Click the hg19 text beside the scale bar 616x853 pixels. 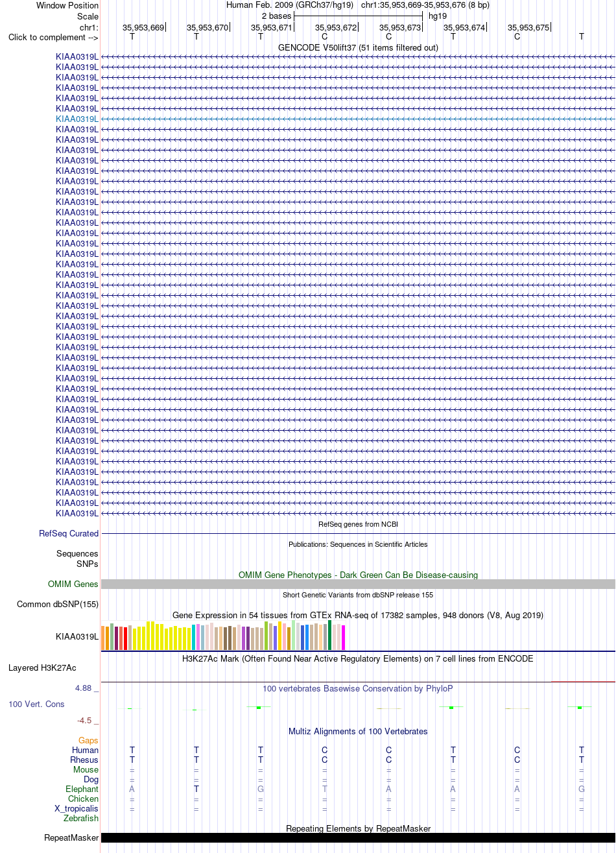click(x=438, y=16)
